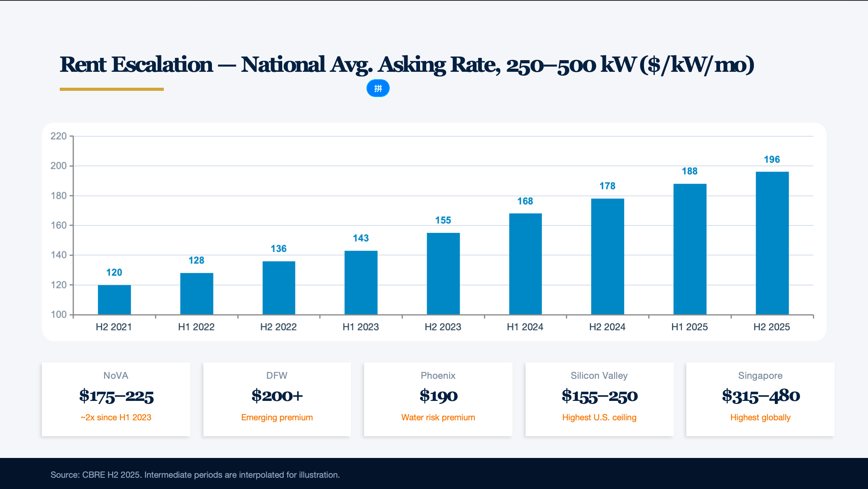
Task: Click the Singapore $315–480 figure
Action: (760, 396)
